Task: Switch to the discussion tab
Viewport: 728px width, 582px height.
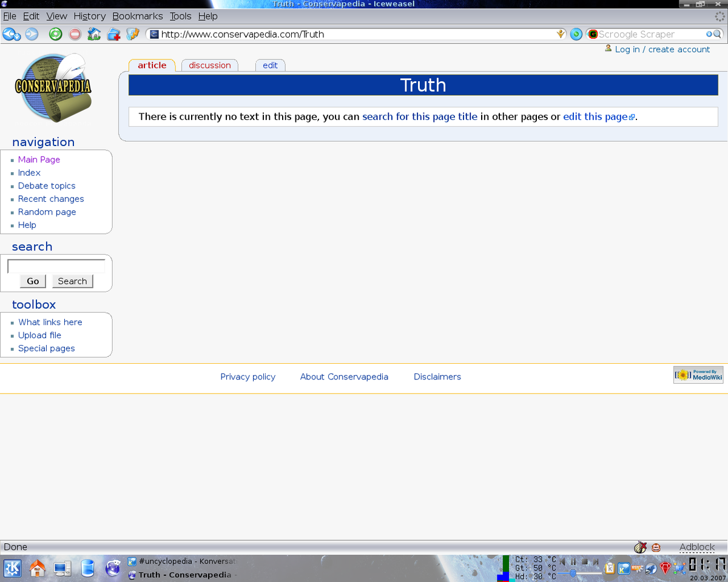Action: tap(209, 65)
